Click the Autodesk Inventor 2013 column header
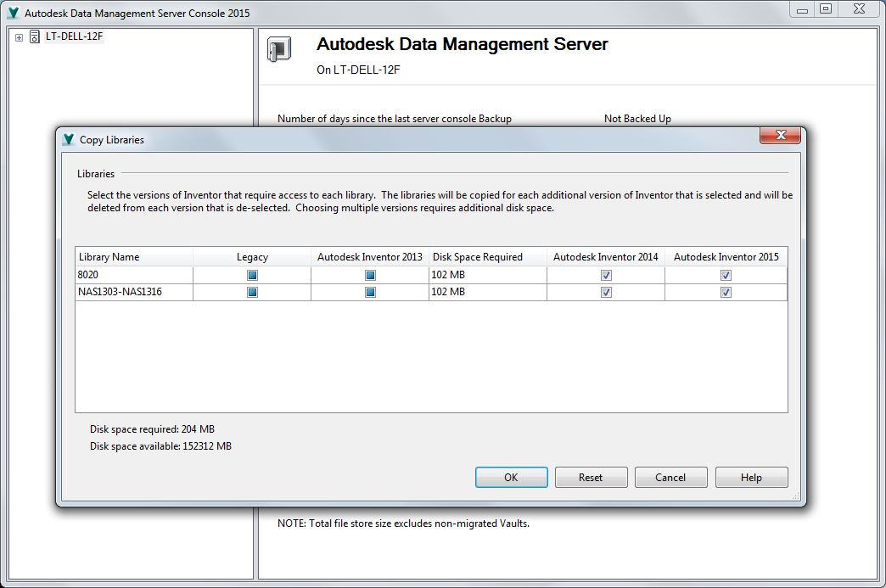Image resolution: width=886 pixels, height=588 pixels. coord(370,257)
